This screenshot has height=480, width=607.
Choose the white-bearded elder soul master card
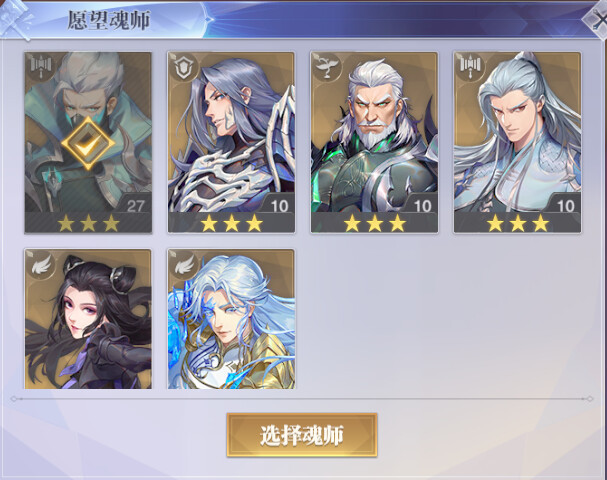374,143
